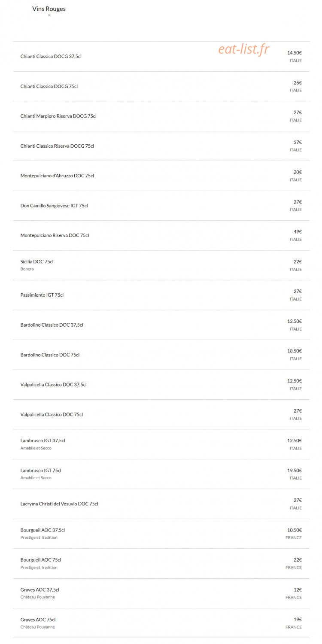The image size is (322, 644).
Task: Select Montepulciano Riserva DOC 75cl
Action: [x=161, y=236]
